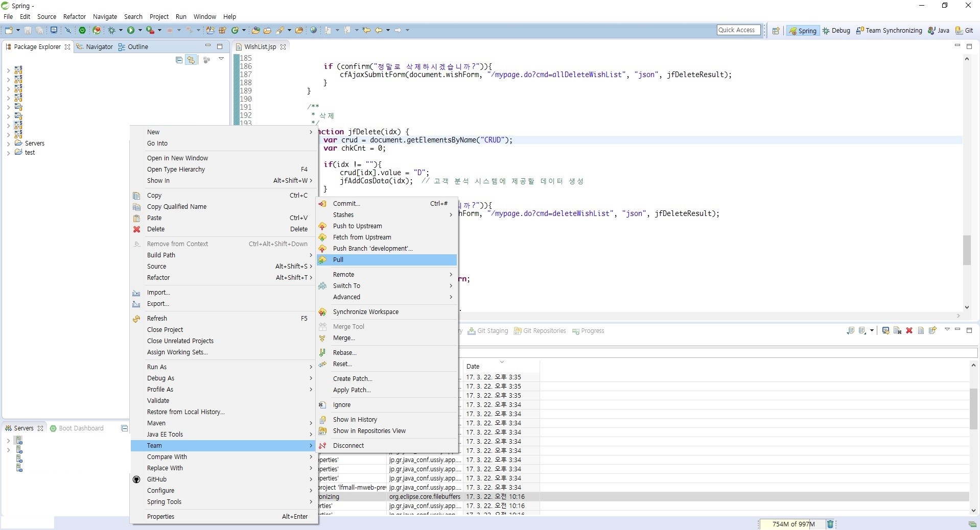Screen dimensions: 980x530
Task: Click the Commit icon in Team submenu
Action: click(322, 204)
